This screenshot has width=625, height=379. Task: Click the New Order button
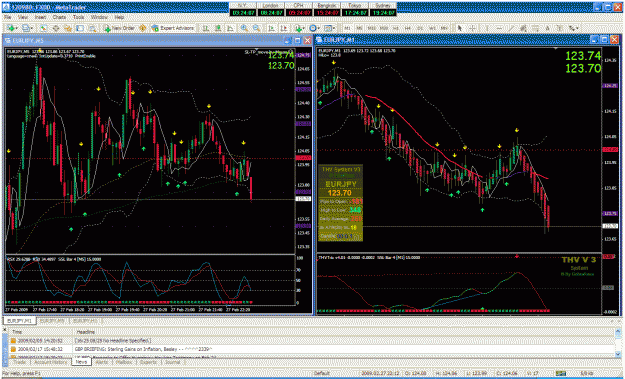(119, 28)
